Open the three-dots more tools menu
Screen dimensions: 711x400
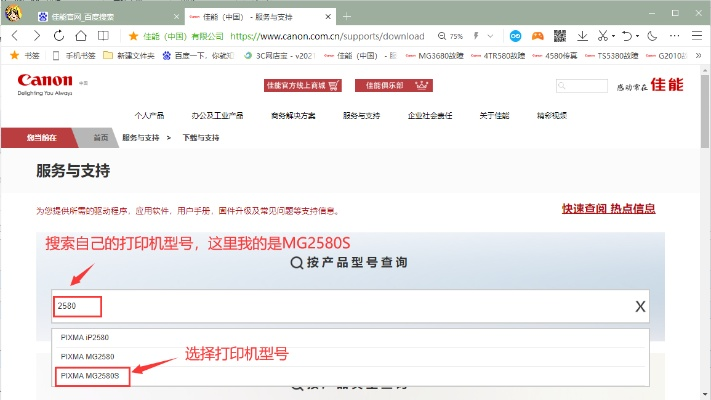(x=675, y=36)
